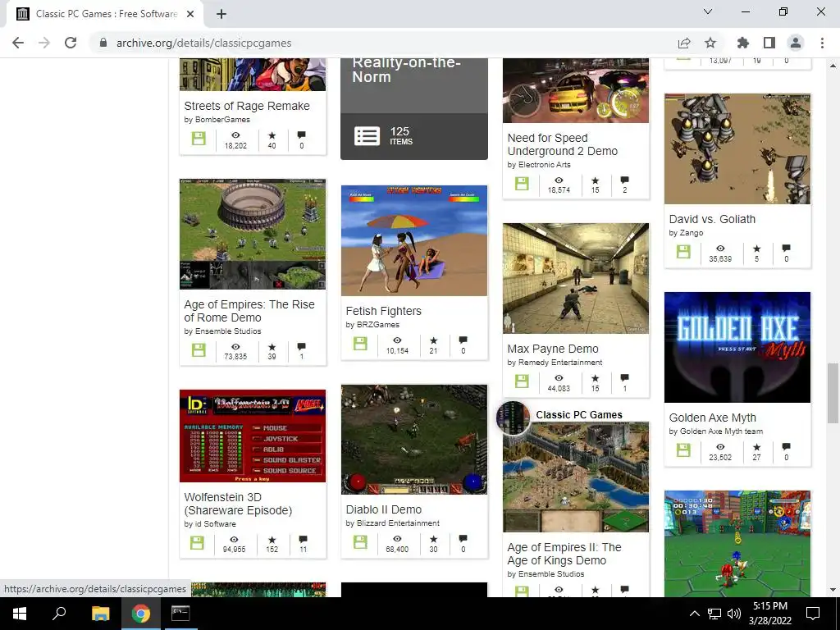The height and width of the screenshot is (630, 840).
Task: Click software floppy icon under Streets of Rage Remake
Action: (199, 138)
